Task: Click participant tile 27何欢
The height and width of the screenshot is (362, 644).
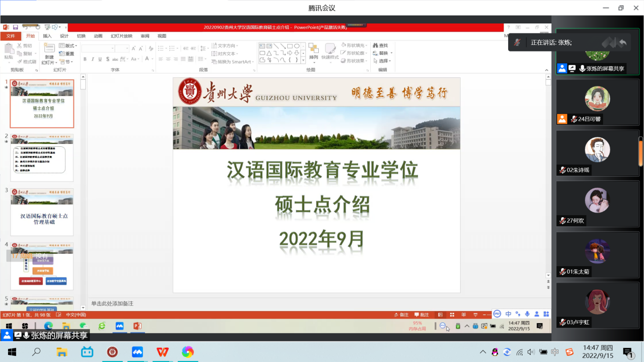Action: [x=598, y=204]
